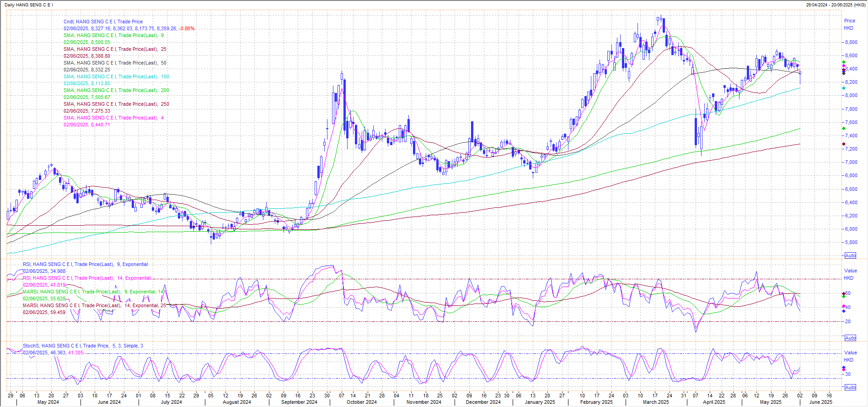Image resolution: width=868 pixels, height=407 pixels.
Task: Click the 'Price HKD' axis title
Action: 849,24
